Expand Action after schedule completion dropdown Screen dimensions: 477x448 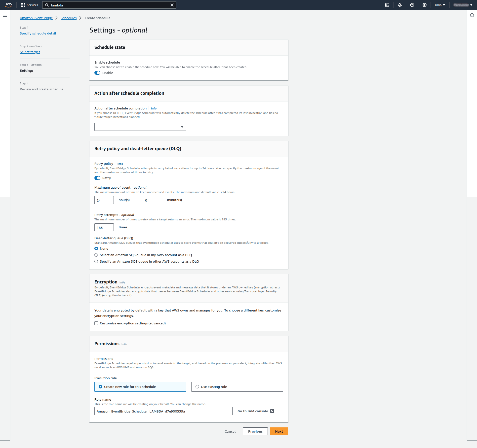(x=140, y=127)
